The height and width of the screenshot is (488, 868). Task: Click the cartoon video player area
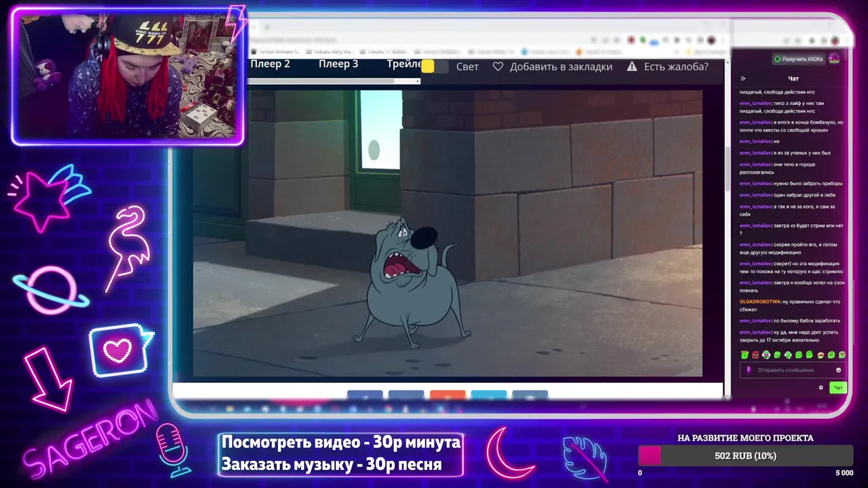tap(448, 233)
